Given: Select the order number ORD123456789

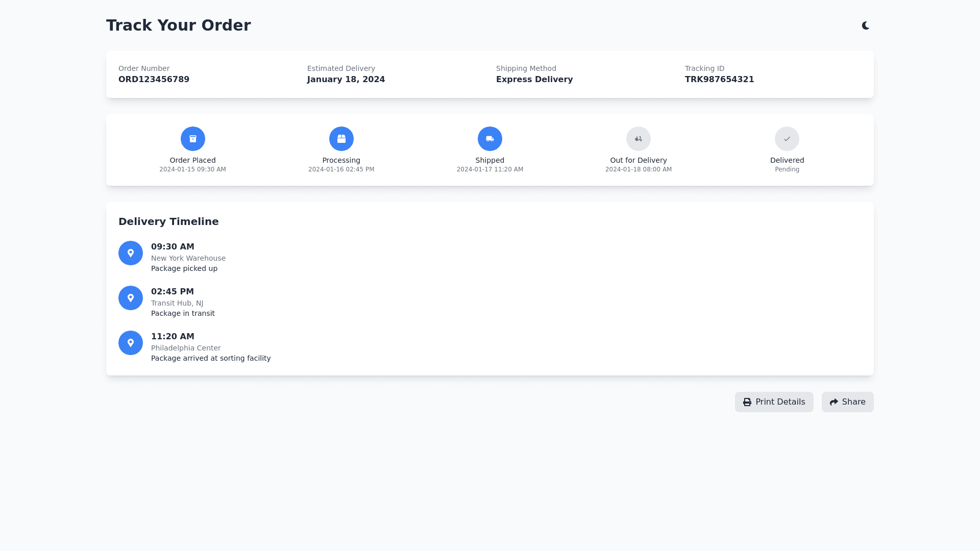Looking at the screenshot, I should (154, 80).
